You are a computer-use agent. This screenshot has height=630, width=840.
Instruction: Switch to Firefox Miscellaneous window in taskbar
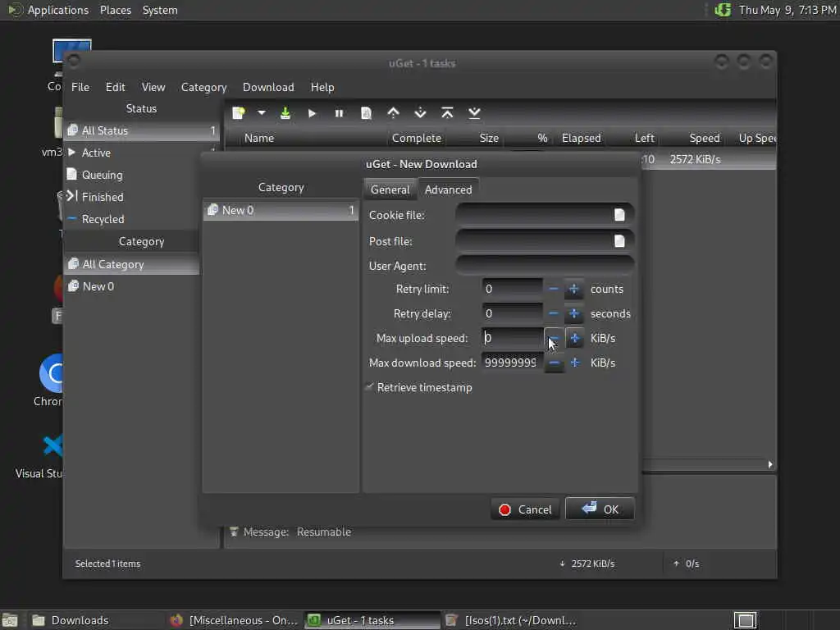234,620
